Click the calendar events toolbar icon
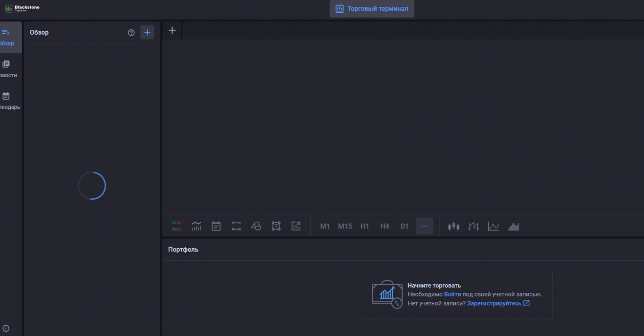The width and height of the screenshot is (644, 336). 216,226
